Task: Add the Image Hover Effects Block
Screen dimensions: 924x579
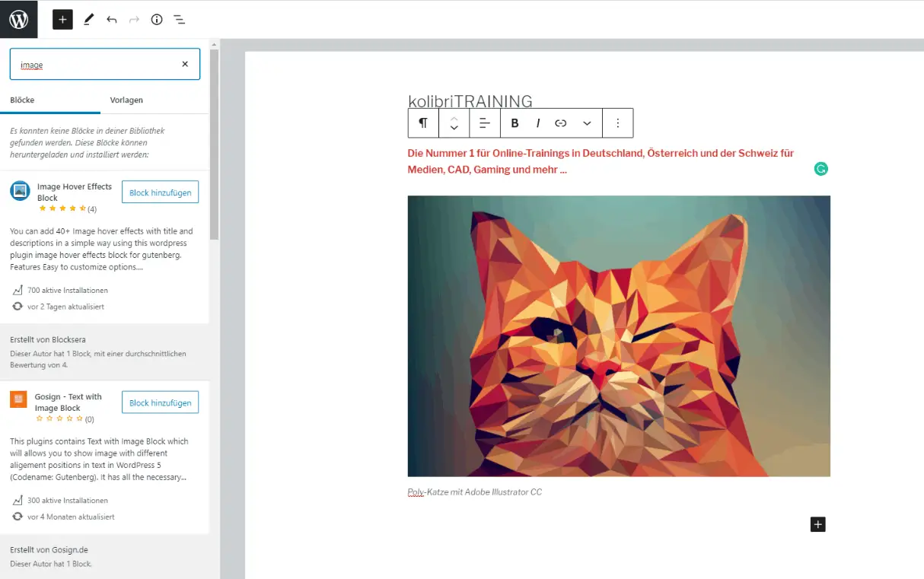Action: (x=160, y=192)
